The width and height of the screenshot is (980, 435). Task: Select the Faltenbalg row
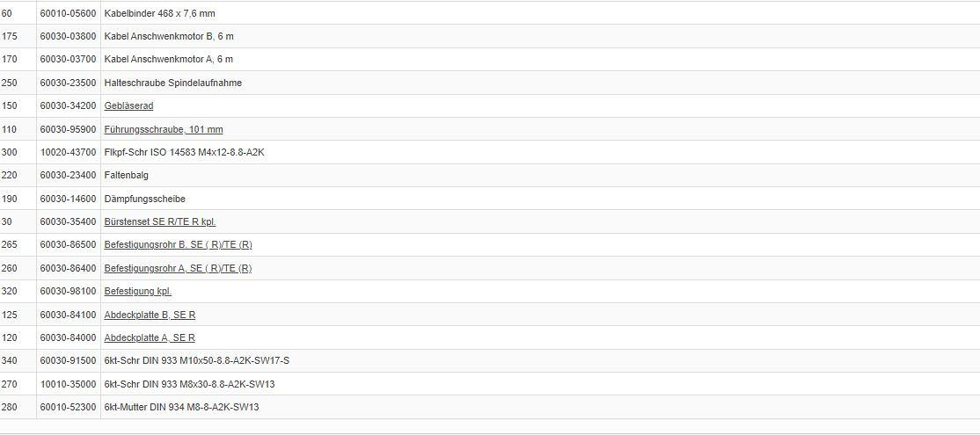[126, 175]
